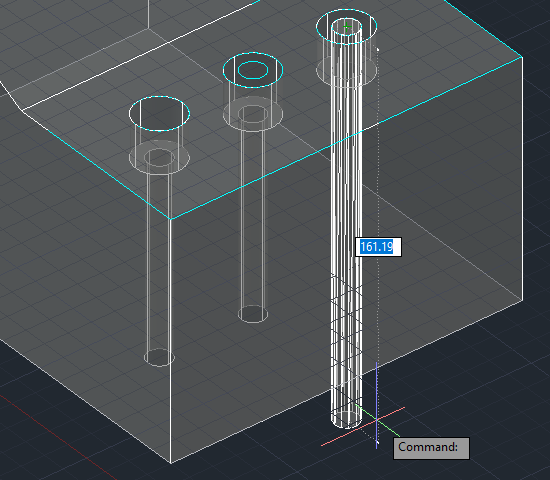
Task: Click the outer cyan circle around the right hole
Action: coord(347,27)
